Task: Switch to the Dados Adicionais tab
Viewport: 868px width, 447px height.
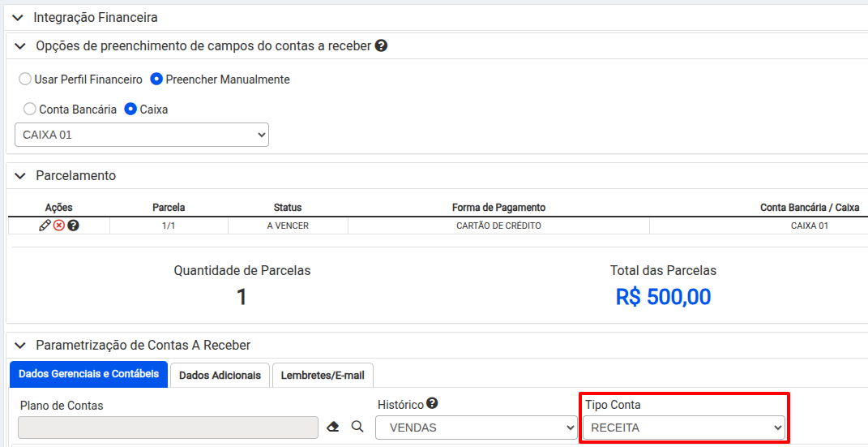Action: (220, 375)
